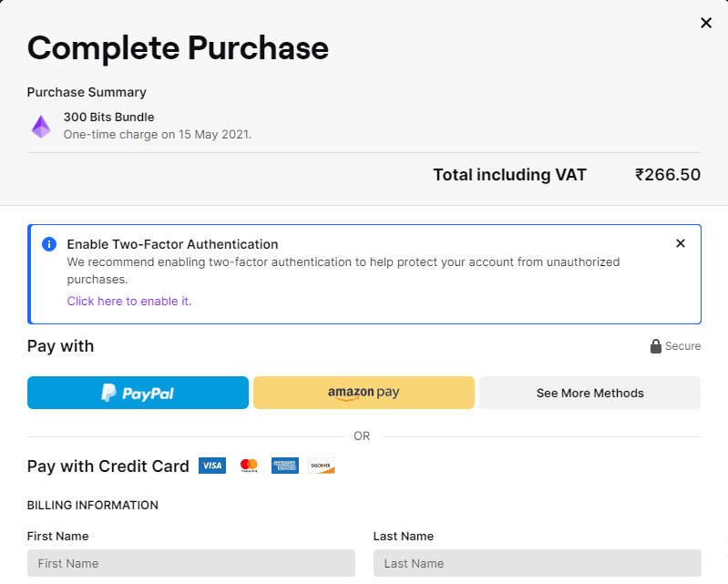Choose the Amazon Pay button
Image resolution: width=728 pixels, height=584 pixels.
(364, 393)
